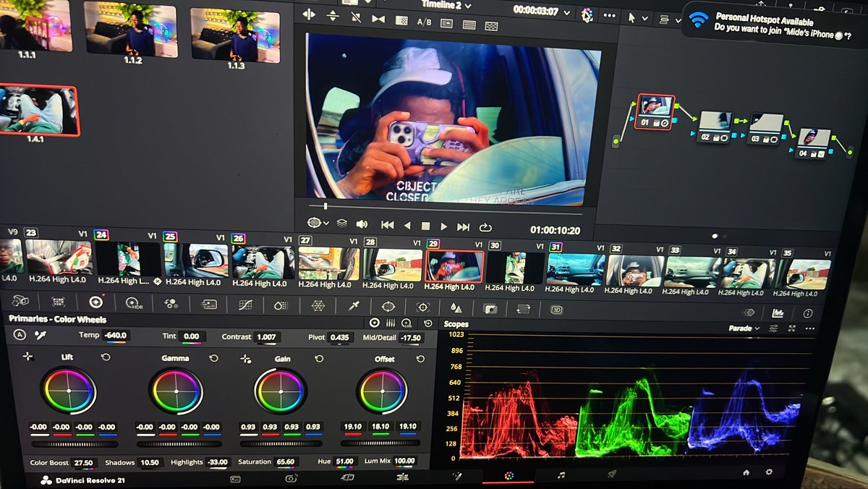Reset all primaries grades

pos(428,323)
